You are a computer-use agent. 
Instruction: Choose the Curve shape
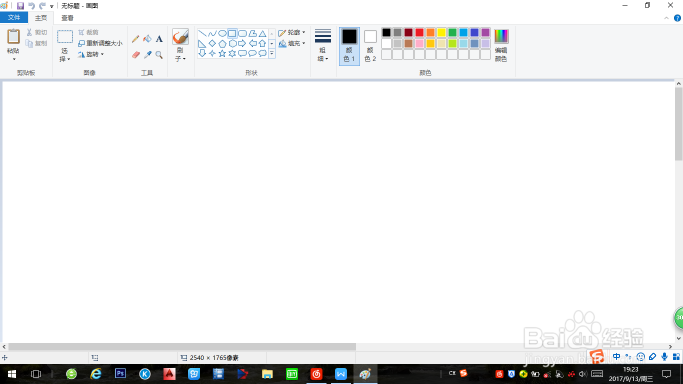coord(212,34)
